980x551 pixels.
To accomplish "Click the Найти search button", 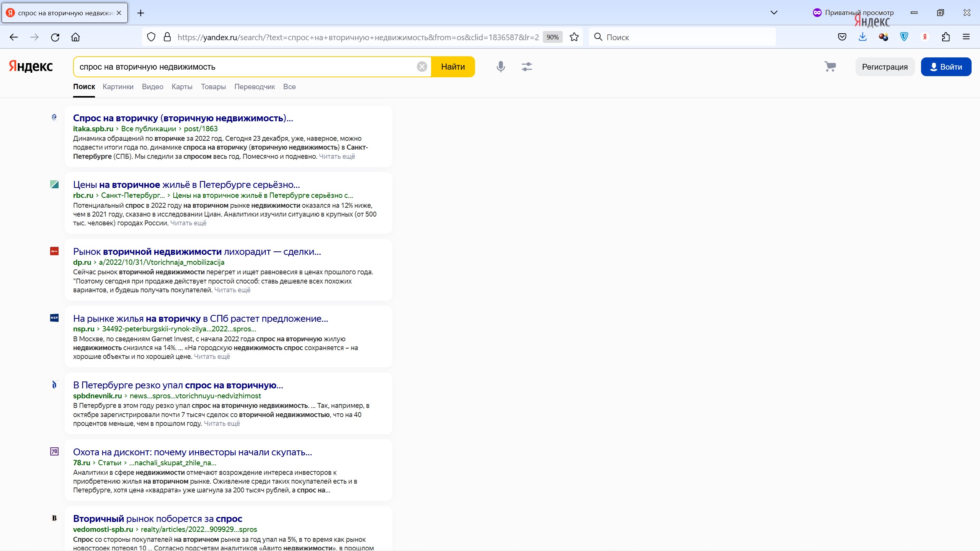I will coord(453,67).
